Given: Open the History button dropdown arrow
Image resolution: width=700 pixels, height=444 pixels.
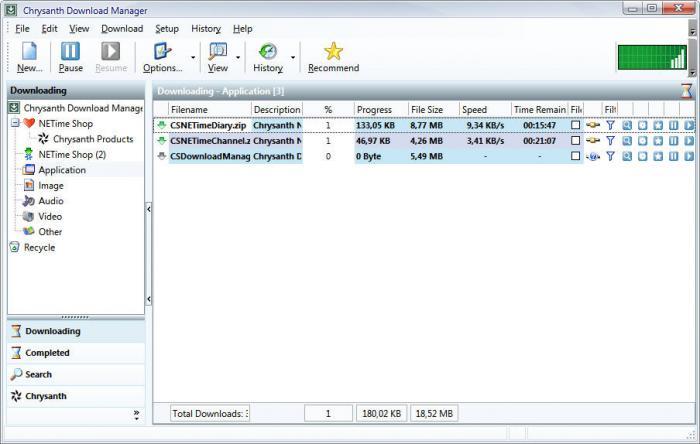Looking at the screenshot, I should click(x=293, y=58).
